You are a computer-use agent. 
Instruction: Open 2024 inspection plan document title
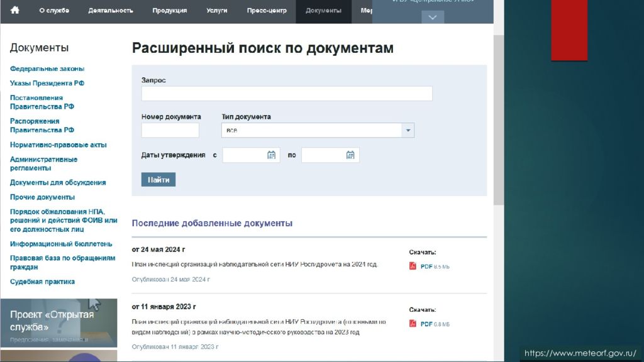[x=255, y=265]
